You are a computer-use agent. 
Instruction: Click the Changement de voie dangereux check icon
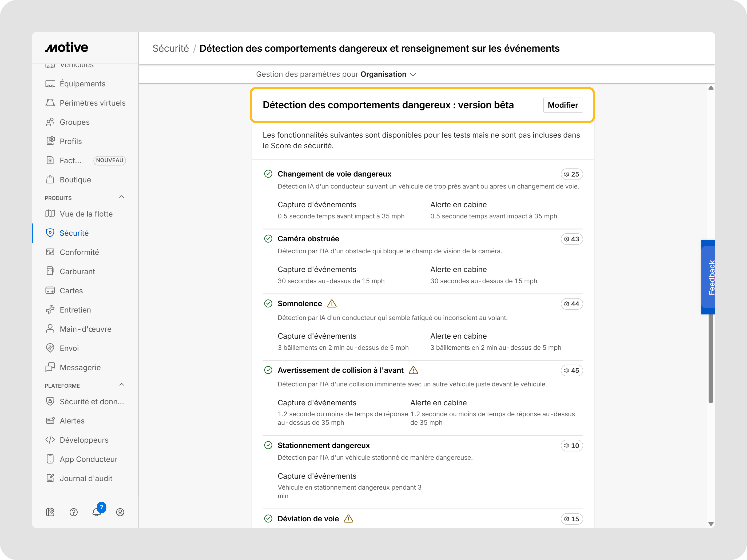268,174
